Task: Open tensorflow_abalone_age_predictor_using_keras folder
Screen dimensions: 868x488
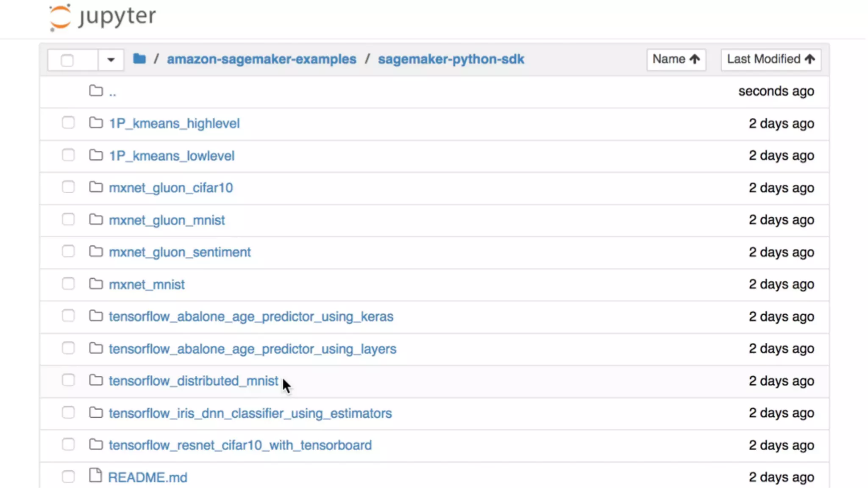Action: (251, 316)
